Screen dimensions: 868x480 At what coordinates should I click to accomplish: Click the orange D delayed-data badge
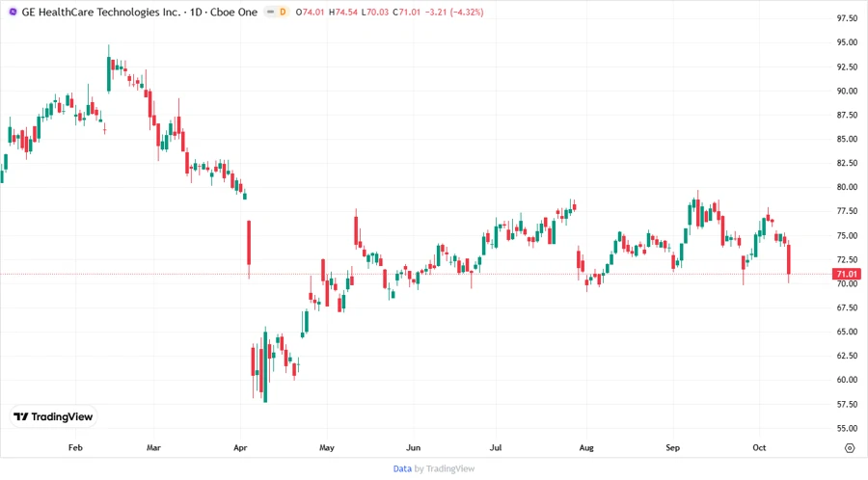284,12
